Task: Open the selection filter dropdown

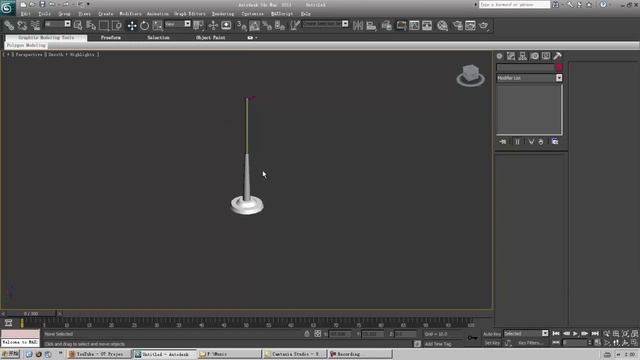Action: pos(58,24)
